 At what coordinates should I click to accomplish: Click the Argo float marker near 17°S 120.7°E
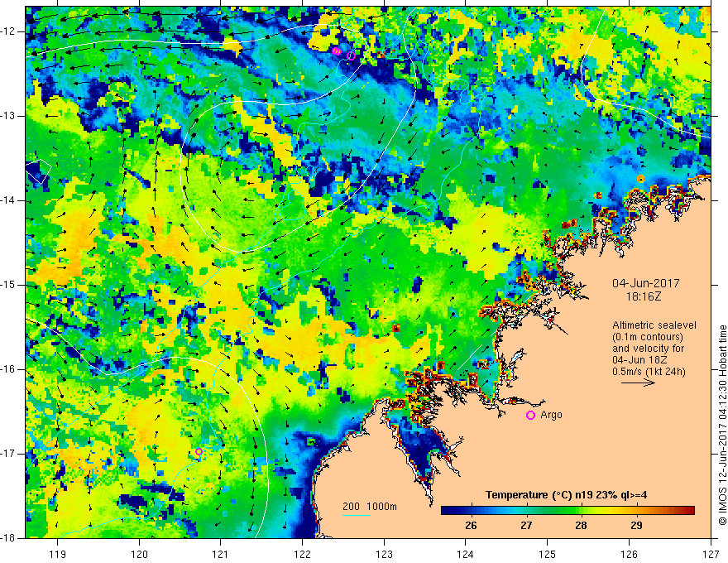point(199,451)
